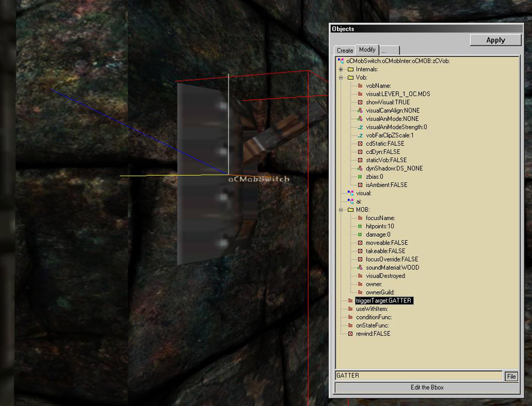The image size is (532, 406).
Task: Click float icon beside visualAniModeStrength:0
Action: coord(360,127)
